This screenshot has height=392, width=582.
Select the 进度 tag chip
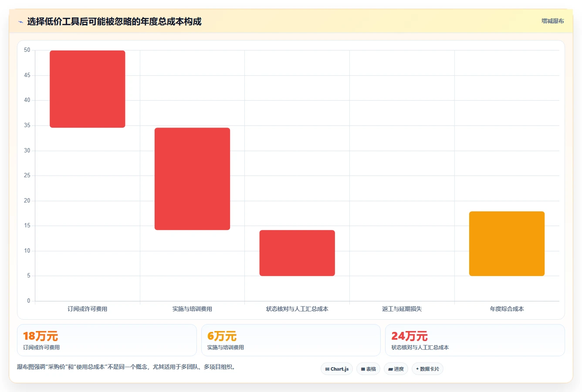[x=396, y=369]
